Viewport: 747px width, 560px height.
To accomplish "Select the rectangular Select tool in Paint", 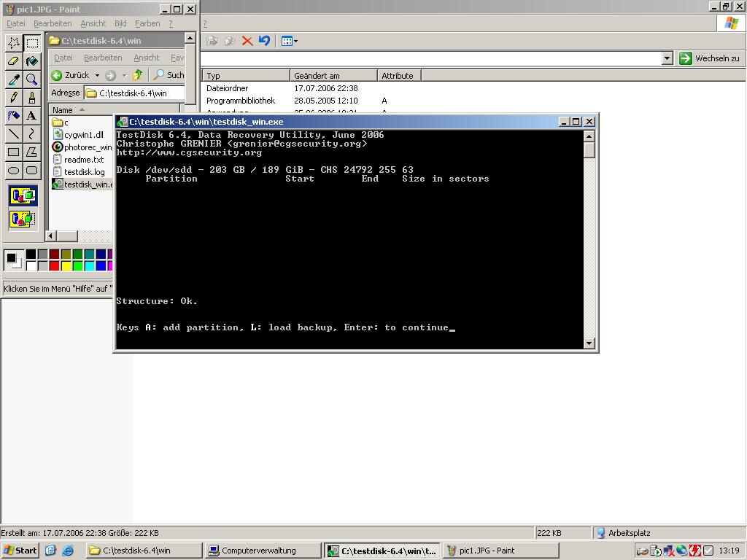I will (x=32, y=43).
